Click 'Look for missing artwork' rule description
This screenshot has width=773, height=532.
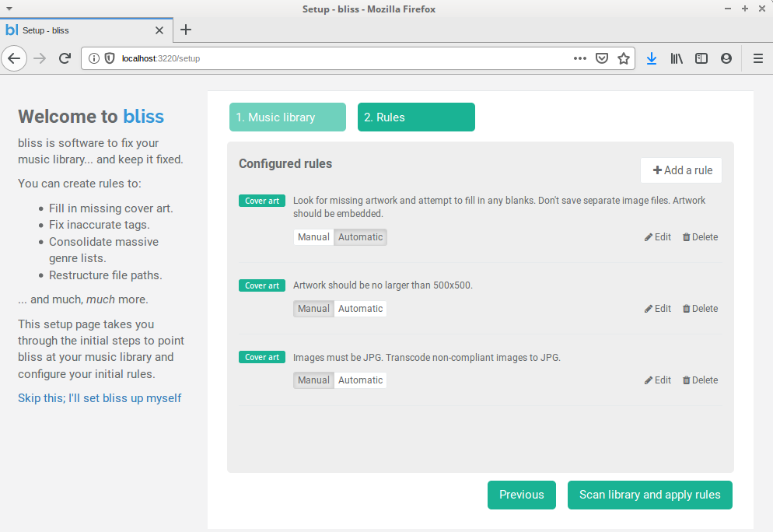pyautogui.click(x=499, y=207)
